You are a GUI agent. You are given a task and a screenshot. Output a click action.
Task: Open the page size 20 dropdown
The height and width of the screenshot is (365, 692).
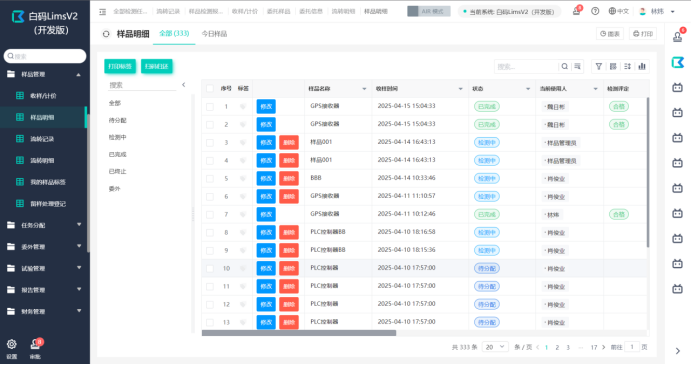point(495,347)
